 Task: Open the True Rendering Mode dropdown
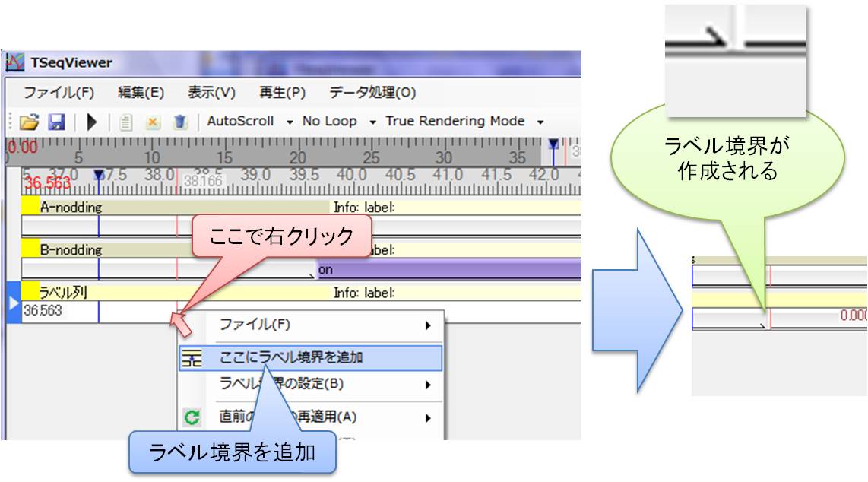point(464,121)
